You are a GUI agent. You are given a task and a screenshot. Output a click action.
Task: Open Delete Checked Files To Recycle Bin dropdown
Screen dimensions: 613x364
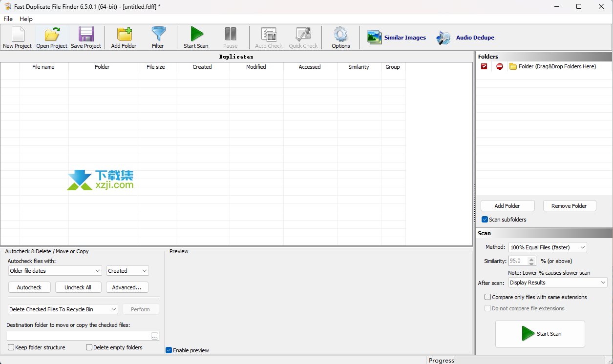coord(63,309)
